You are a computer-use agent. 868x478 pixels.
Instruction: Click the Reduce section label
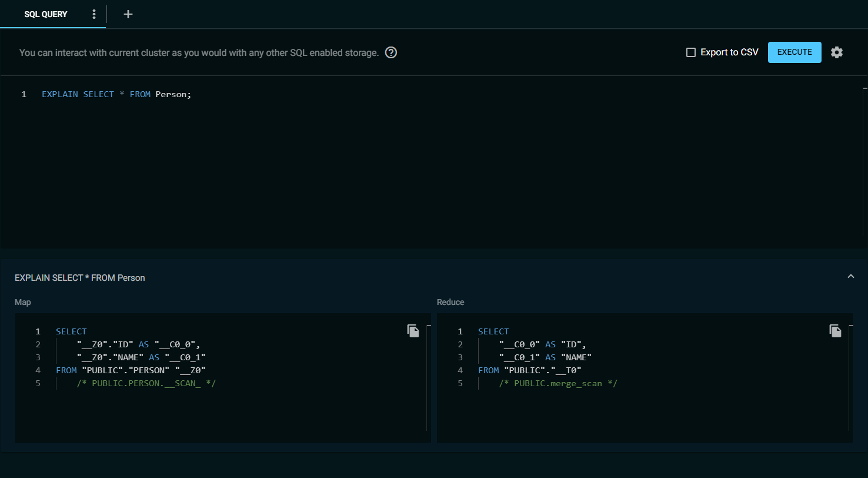click(x=450, y=302)
